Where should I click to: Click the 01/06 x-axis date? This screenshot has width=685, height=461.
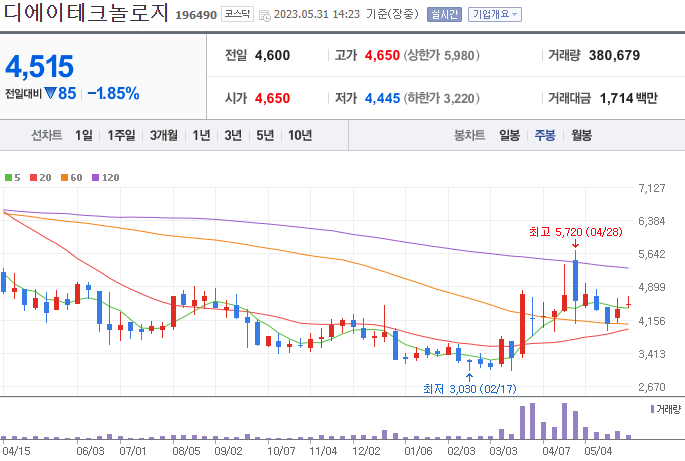(419, 451)
